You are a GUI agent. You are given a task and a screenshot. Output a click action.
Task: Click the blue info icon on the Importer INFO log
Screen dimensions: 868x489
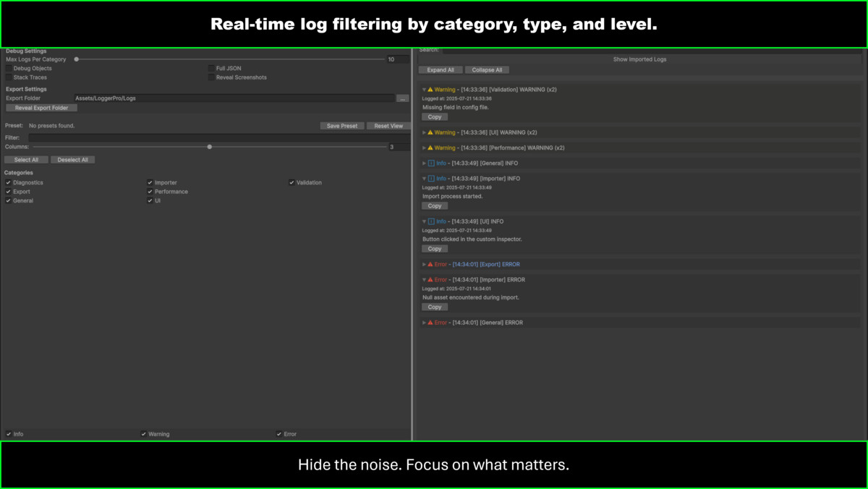[431, 179]
